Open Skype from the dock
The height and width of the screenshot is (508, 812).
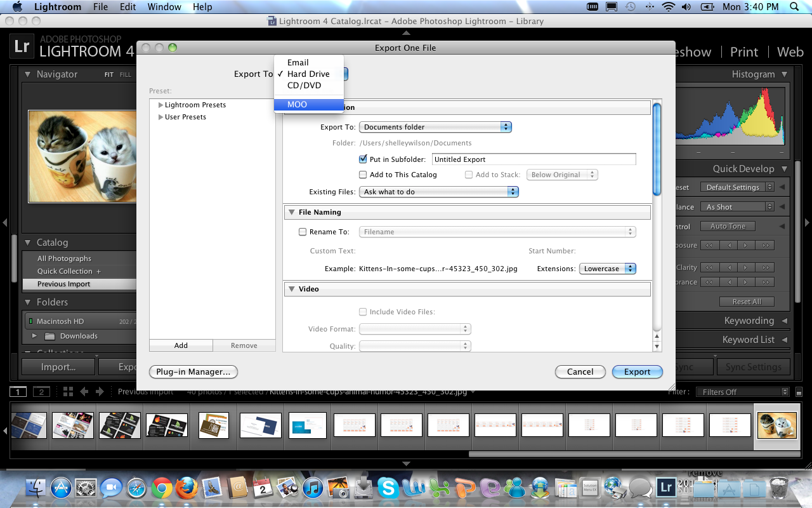388,488
